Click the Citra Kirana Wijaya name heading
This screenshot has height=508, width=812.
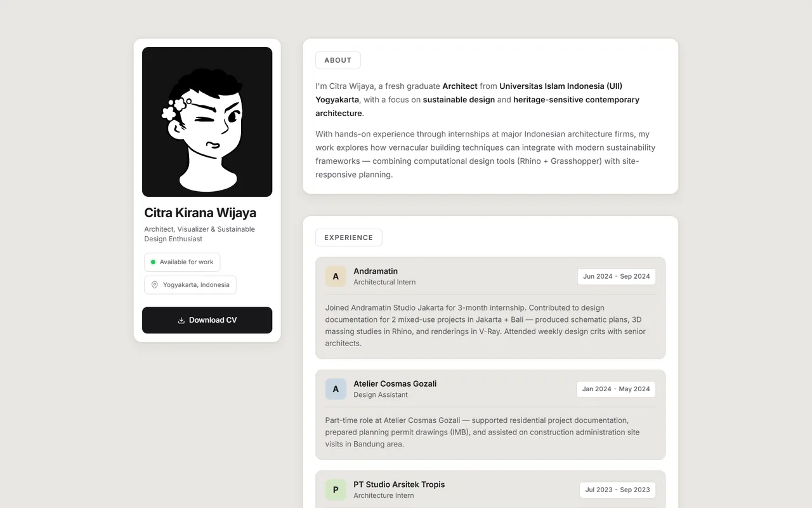[200, 213]
